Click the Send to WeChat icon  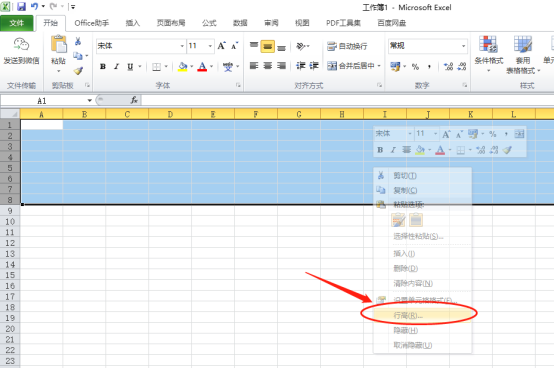(21, 45)
